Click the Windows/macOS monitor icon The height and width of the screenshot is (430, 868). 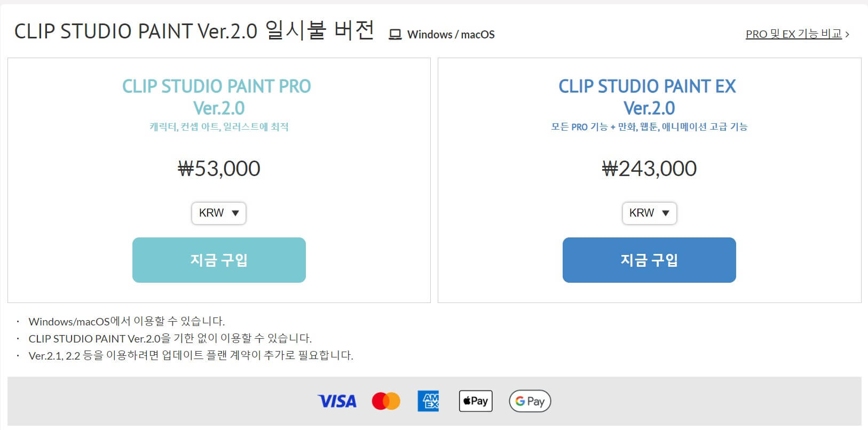(396, 34)
